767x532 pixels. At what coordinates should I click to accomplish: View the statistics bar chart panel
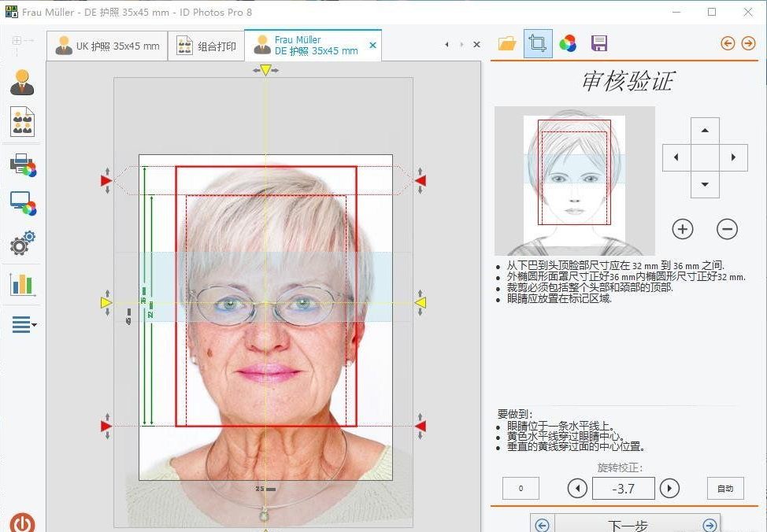pos(22,284)
